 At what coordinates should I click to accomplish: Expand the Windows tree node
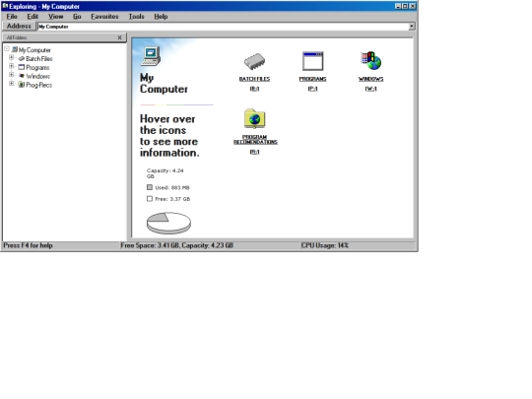pyautogui.click(x=11, y=75)
